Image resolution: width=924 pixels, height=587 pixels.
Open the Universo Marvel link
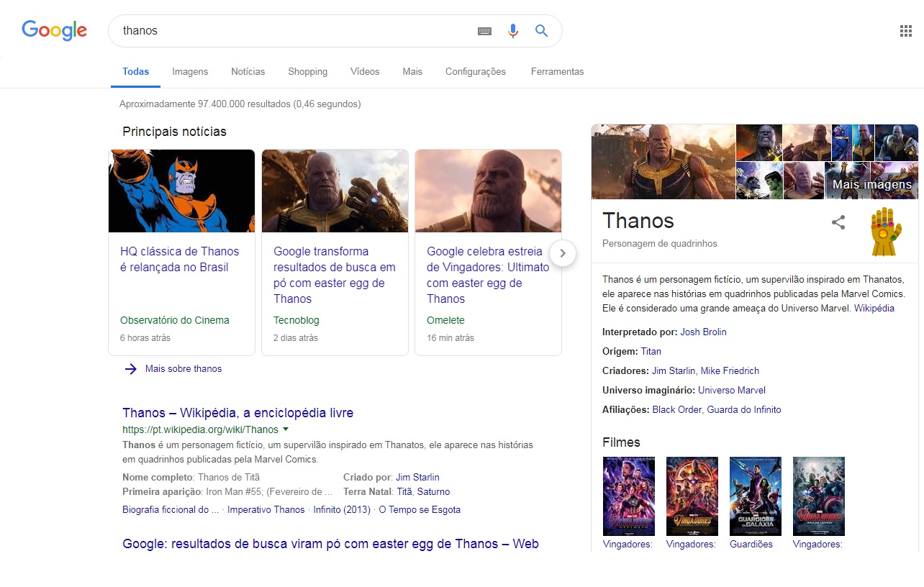pos(732,391)
